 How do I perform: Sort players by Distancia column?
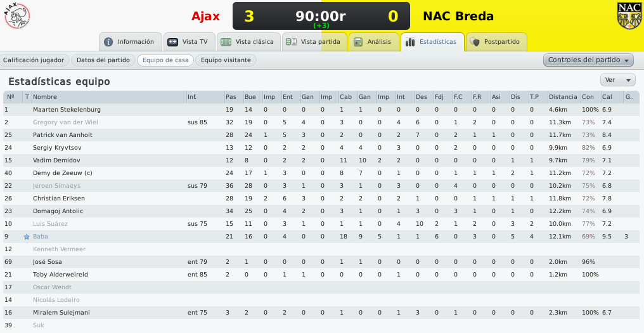pos(563,97)
